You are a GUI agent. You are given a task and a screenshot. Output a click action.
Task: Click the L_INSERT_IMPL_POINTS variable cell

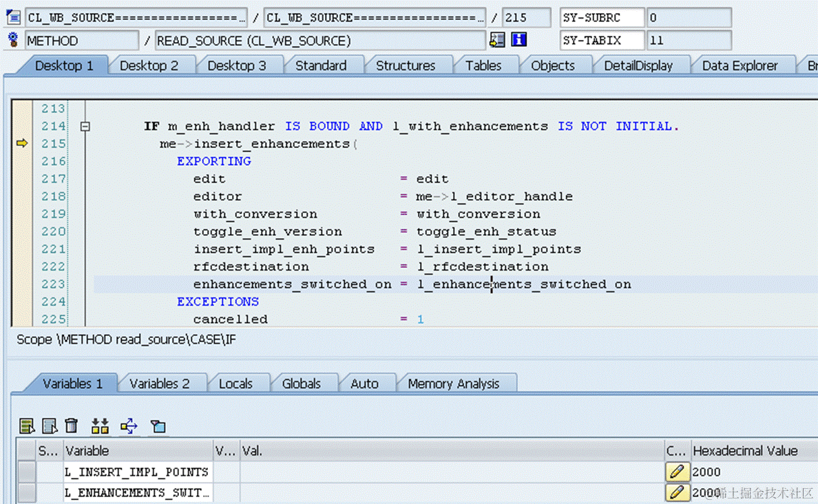pyautogui.click(x=138, y=472)
